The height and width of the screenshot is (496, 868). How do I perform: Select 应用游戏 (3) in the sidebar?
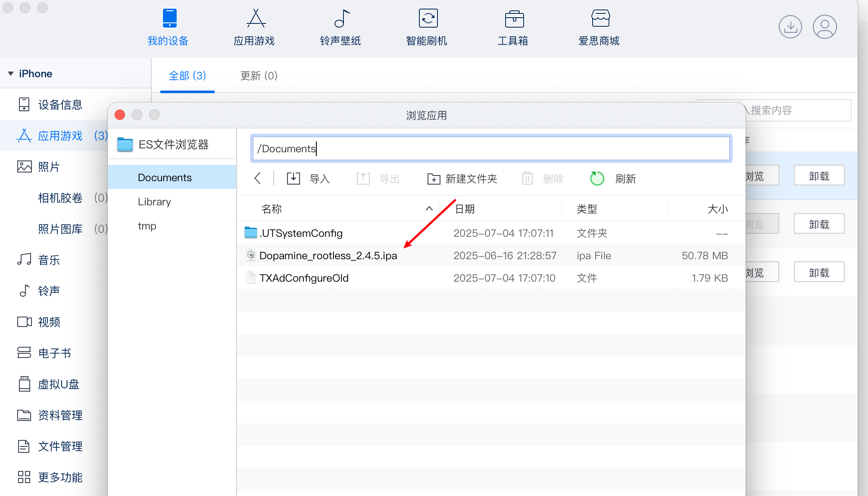click(x=54, y=136)
